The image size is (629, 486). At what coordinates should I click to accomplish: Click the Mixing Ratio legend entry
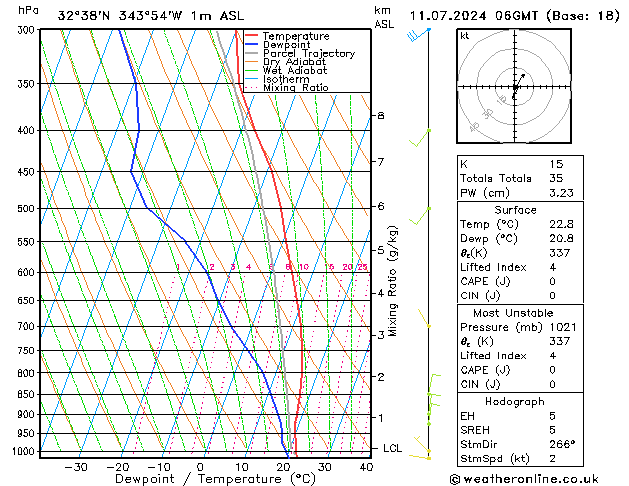(x=295, y=88)
